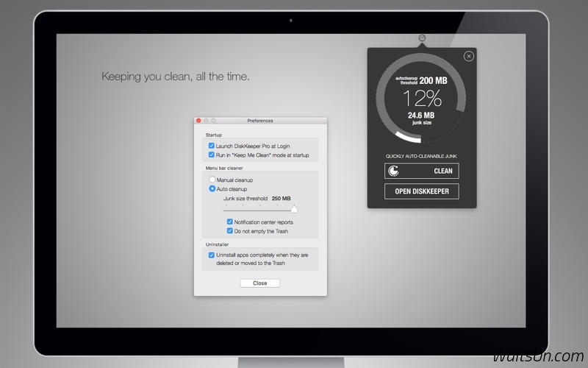Screen dimensions: 588x368
Task: Click the pie icon inside CLEAN button
Action: point(393,171)
